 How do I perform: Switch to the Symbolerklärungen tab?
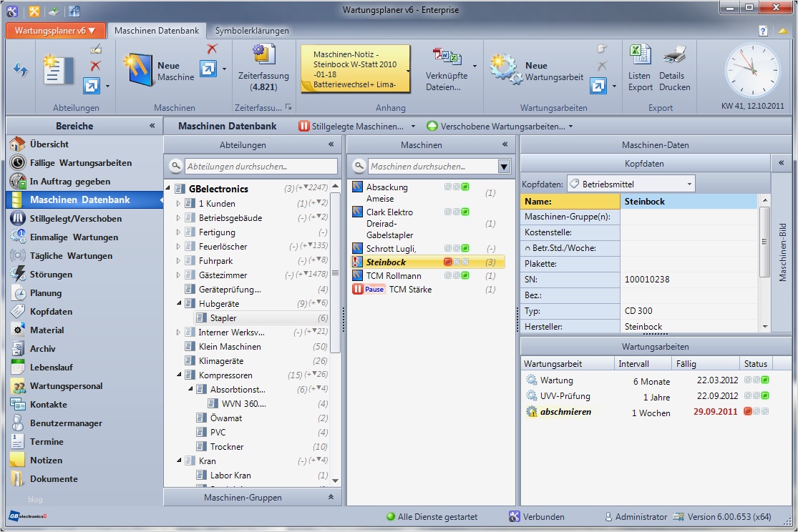pos(251,31)
